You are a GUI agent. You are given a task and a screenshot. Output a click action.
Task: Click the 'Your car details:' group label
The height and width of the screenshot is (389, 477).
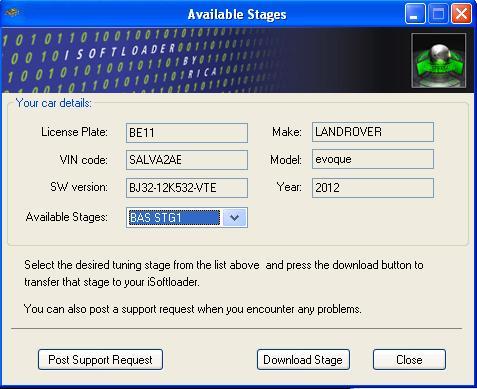pyautogui.click(x=53, y=103)
